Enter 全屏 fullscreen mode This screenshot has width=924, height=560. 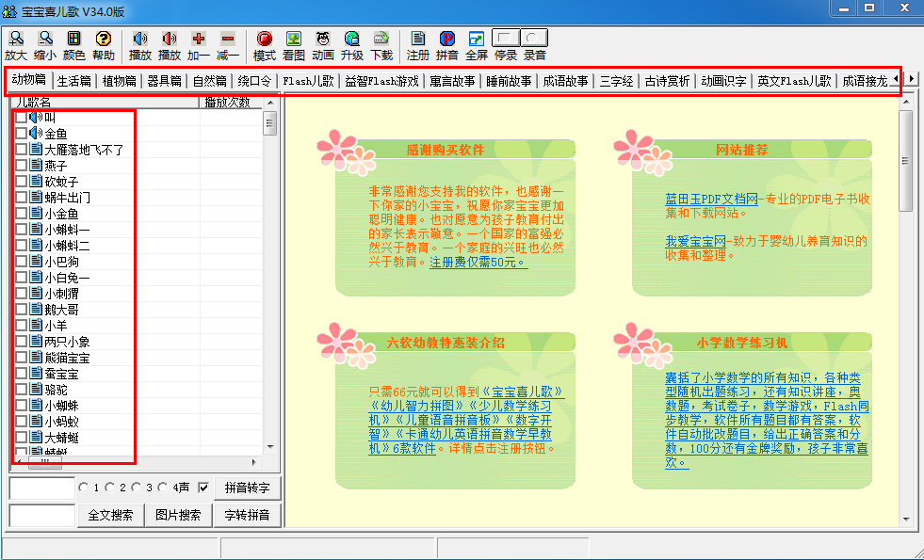coord(477,39)
